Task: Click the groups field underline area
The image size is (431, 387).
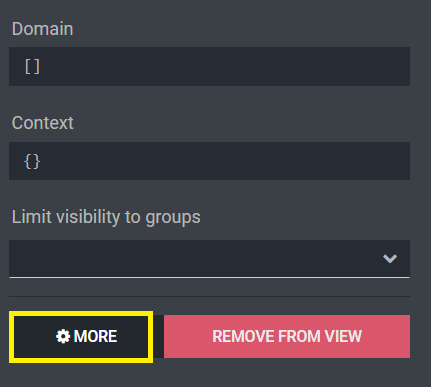Action: pyautogui.click(x=209, y=277)
